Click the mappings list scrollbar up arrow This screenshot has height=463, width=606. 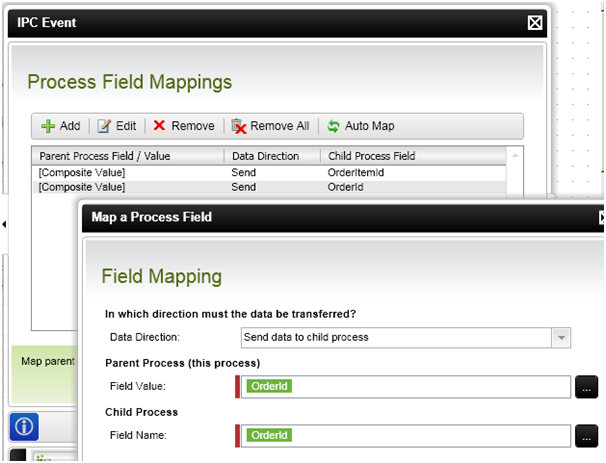515,156
